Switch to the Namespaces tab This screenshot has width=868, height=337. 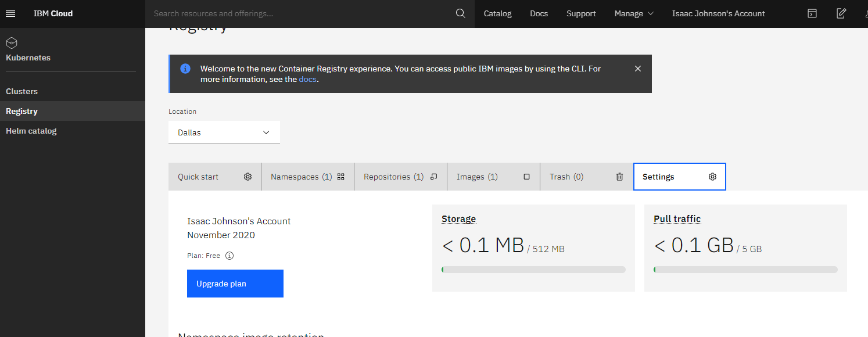(x=308, y=177)
